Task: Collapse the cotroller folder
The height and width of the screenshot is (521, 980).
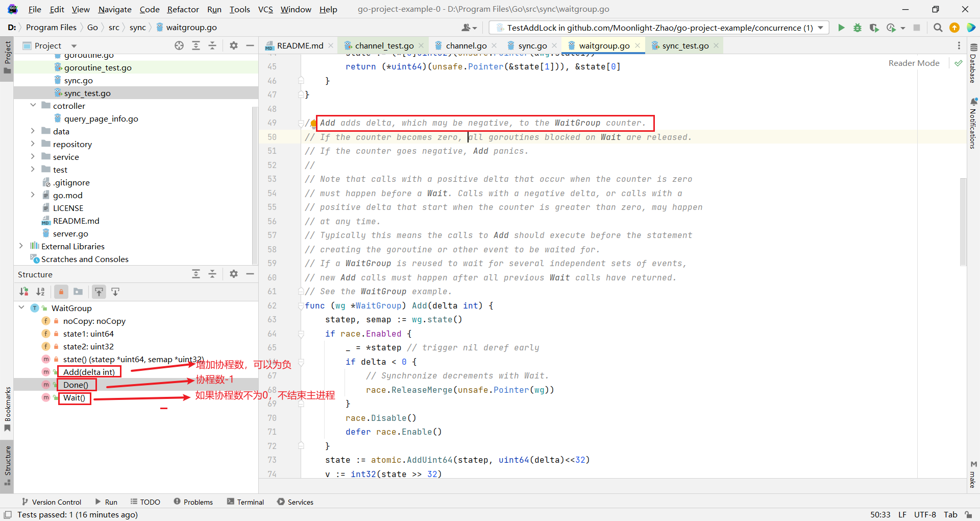Action: tap(33, 105)
